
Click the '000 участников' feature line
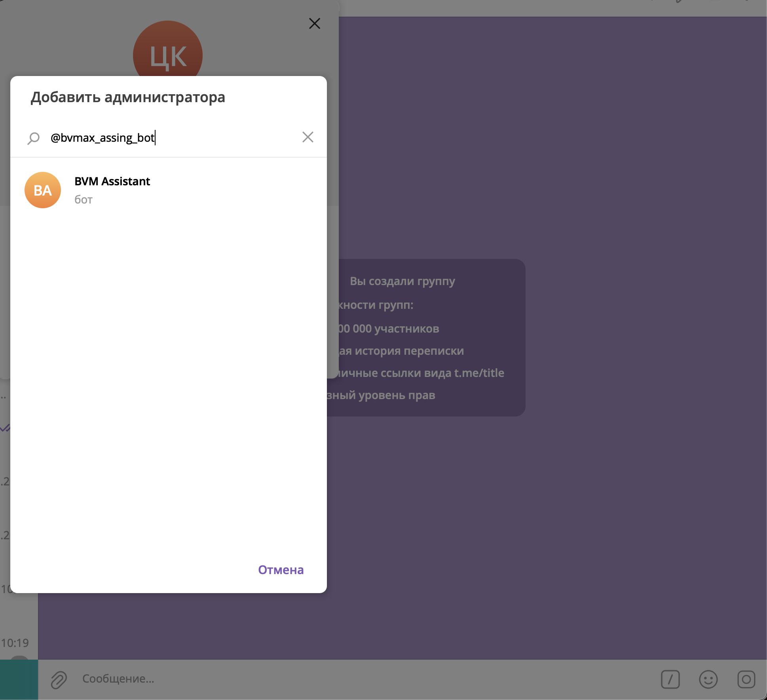(389, 329)
